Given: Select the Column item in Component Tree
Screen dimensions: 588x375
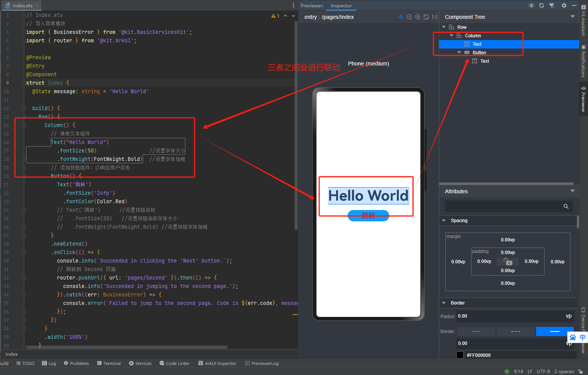Looking at the screenshot, I should pos(473,35).
